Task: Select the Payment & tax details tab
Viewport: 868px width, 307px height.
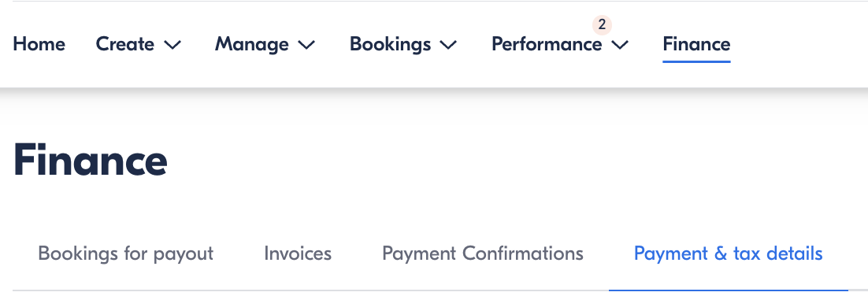Action: pyautogui.click(x=728, y=253)
